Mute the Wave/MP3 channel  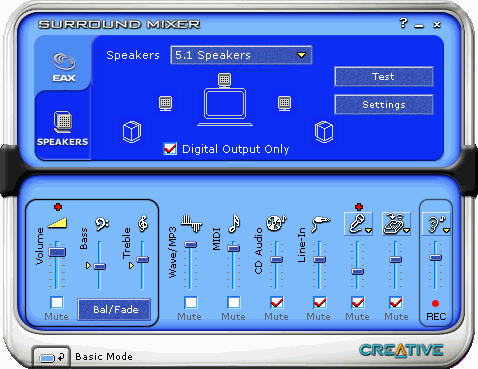(191, 303)
